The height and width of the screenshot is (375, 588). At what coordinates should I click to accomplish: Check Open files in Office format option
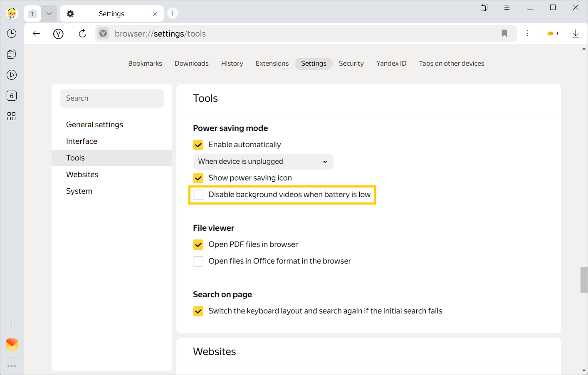[x=198, y=261]
